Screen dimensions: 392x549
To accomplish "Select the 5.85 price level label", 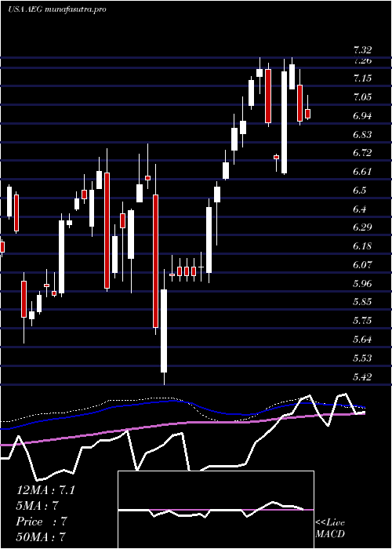I will point(362,302).
